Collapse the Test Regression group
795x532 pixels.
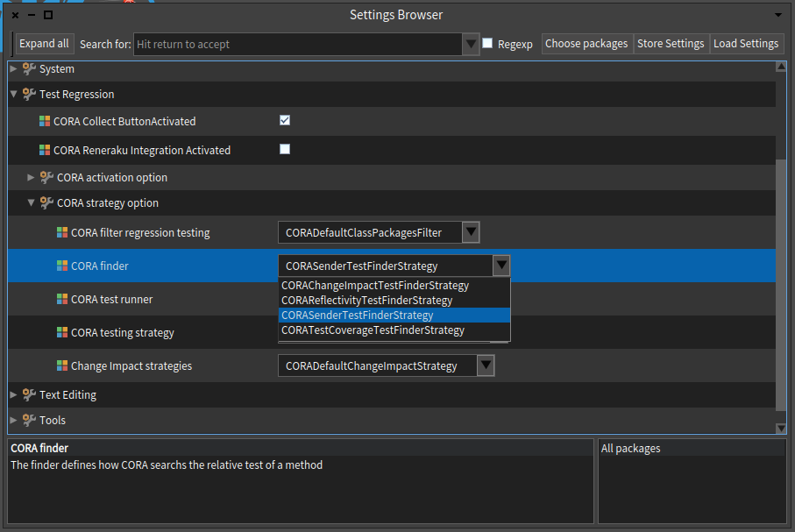(14, 94)
